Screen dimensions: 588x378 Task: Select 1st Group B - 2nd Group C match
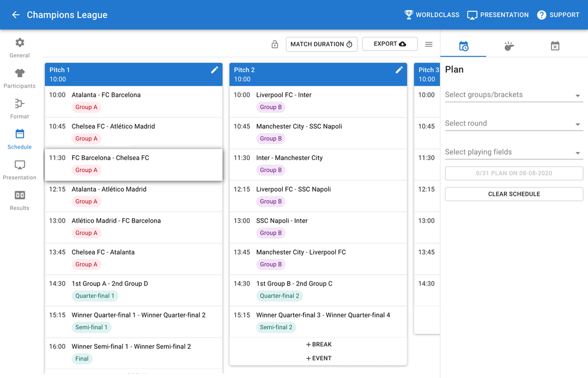tap(318, 290)
